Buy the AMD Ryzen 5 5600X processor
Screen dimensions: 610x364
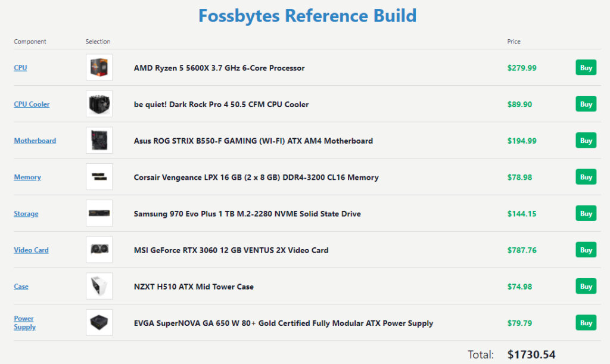click(x=586, y=67)
